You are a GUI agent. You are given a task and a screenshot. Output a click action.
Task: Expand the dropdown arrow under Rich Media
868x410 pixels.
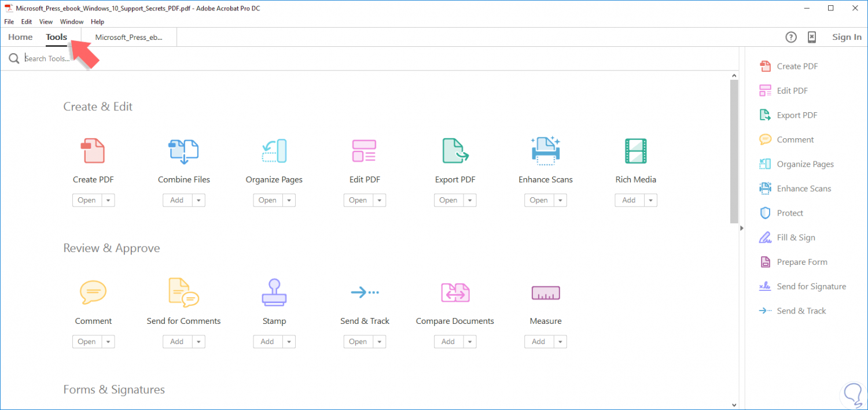[x=650, y=201]
